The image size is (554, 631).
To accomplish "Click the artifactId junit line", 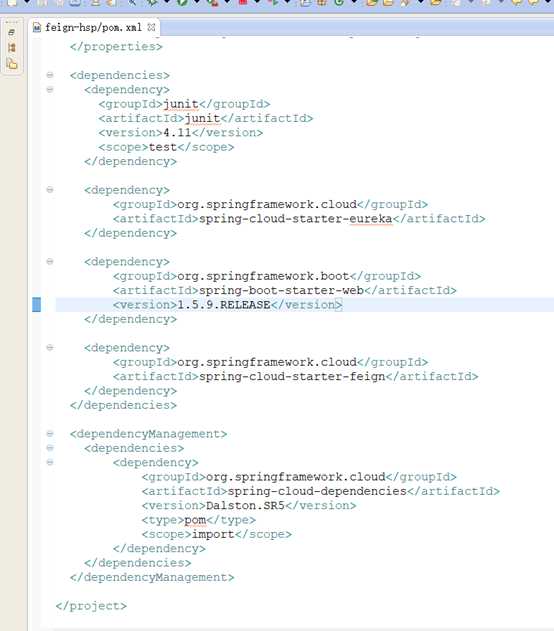I will click(x=206, y=119).
